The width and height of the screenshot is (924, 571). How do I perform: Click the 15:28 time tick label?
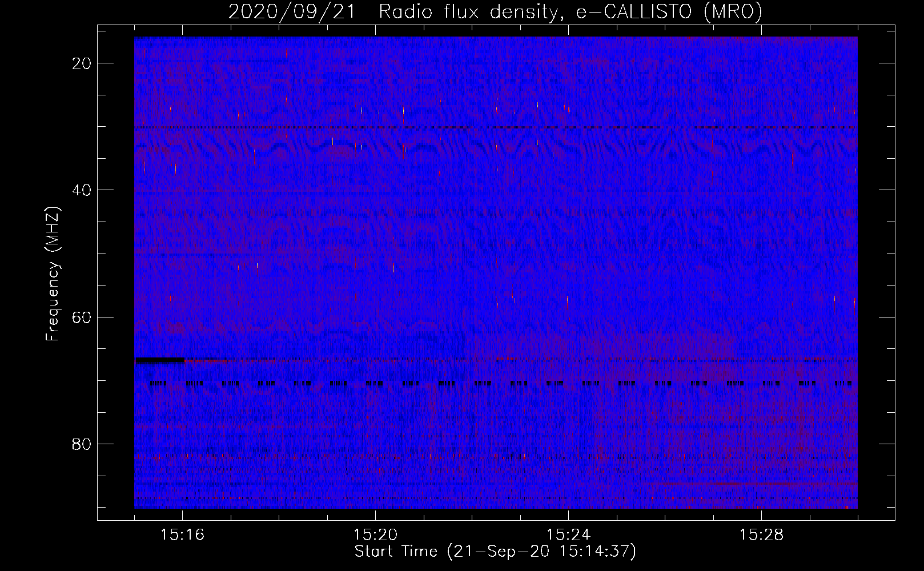pos(761,535)
